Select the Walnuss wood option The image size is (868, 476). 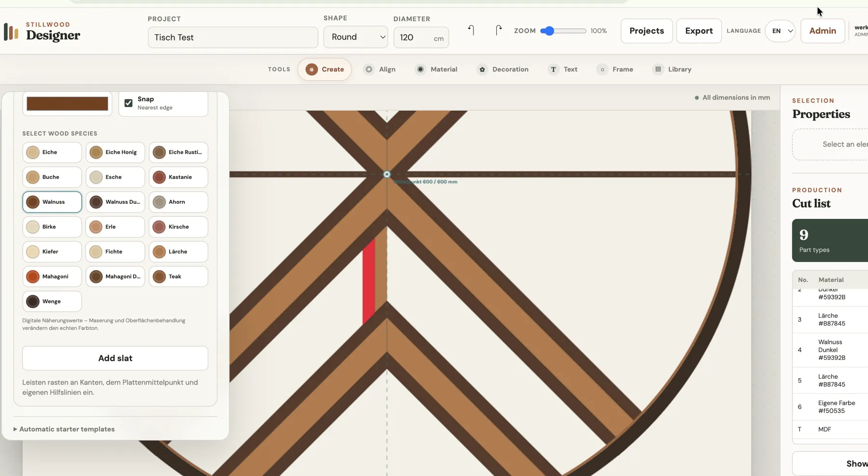point(52,202)
